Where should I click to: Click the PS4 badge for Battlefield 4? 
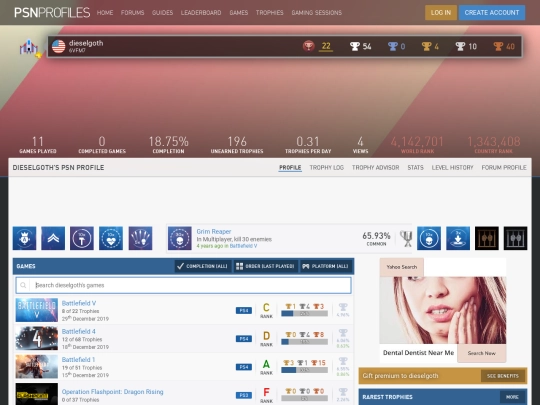pyautogui.click(x=244, y=339)
